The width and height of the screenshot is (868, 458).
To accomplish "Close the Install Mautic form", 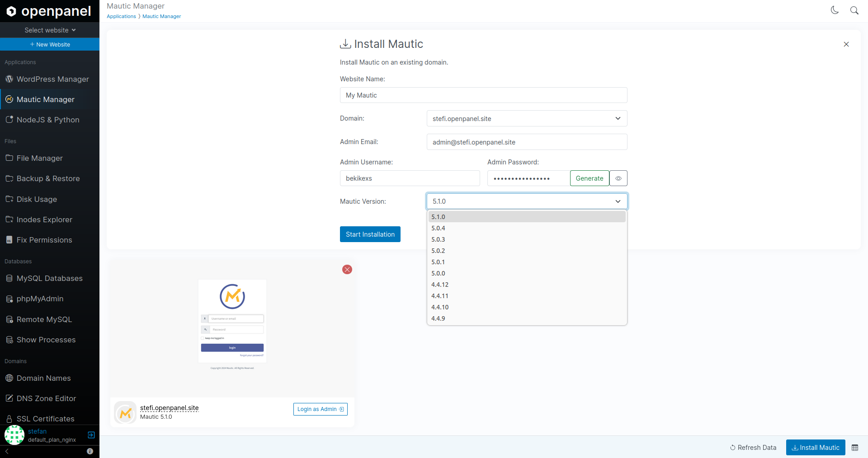I will pyautogui.click(x=846, y=44).
